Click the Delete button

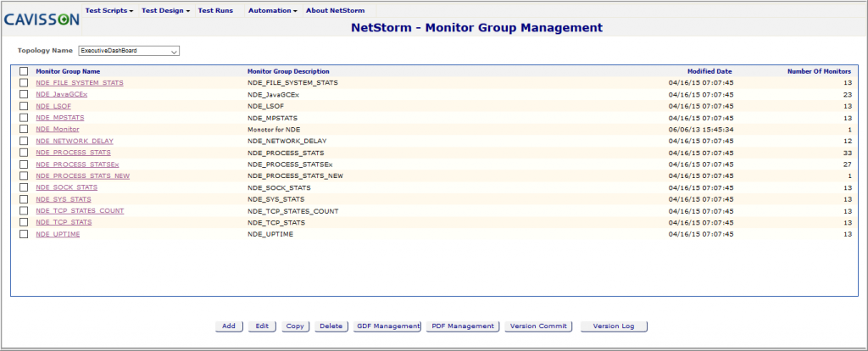coord(331,326)
